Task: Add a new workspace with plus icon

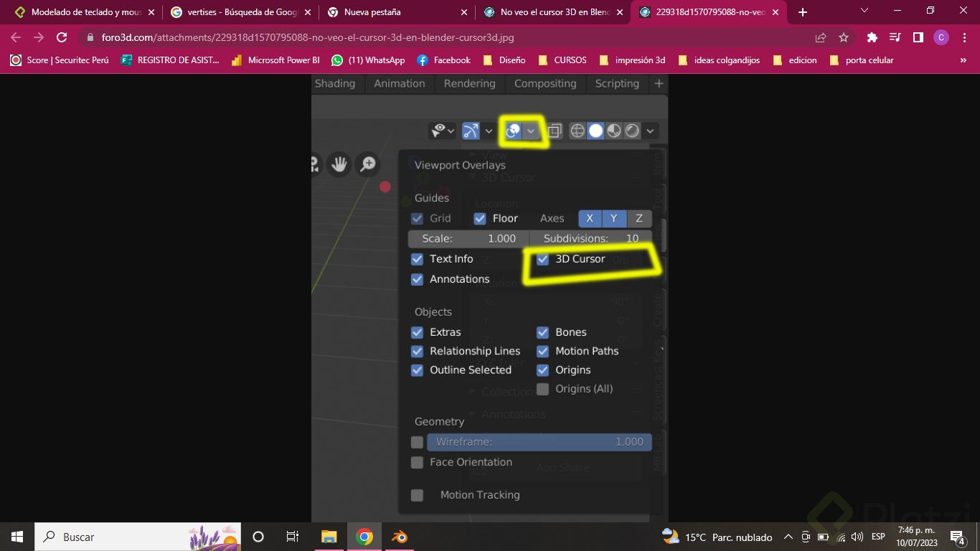Action: tap(659, 83)
